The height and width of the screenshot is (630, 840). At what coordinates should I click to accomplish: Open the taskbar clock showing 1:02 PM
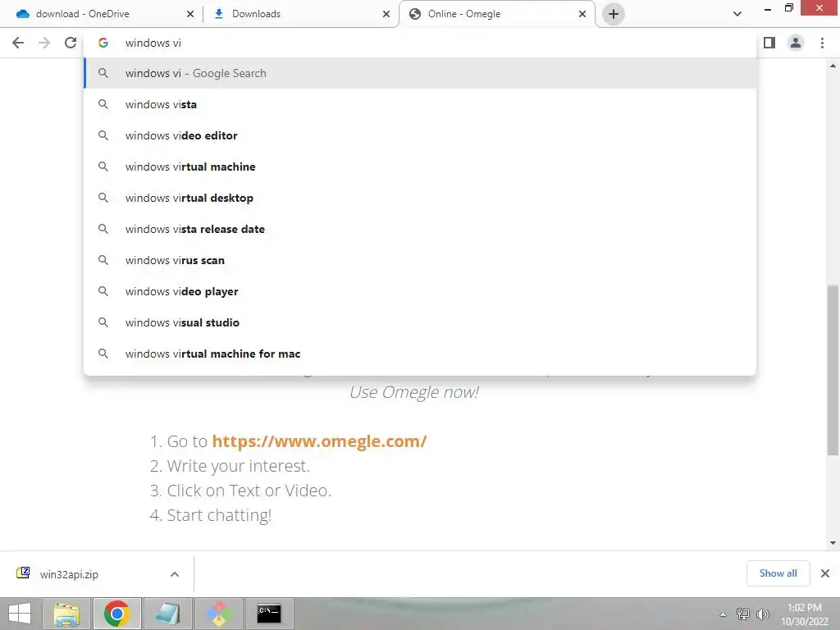click(804, 614)
